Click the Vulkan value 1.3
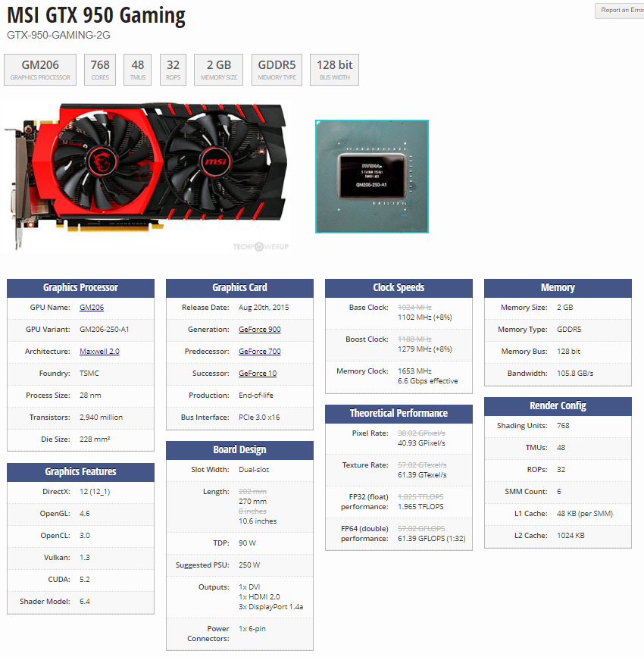 point(85,558)
